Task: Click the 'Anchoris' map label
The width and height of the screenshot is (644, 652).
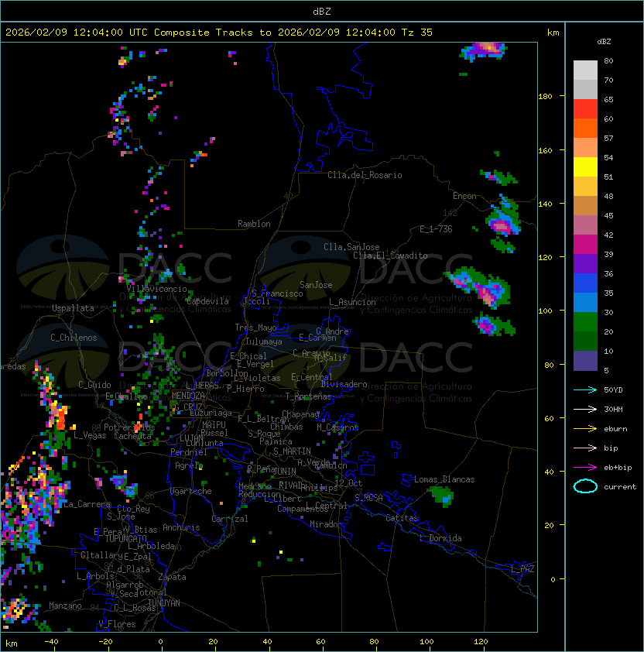Action: click(x=181, y=527)
